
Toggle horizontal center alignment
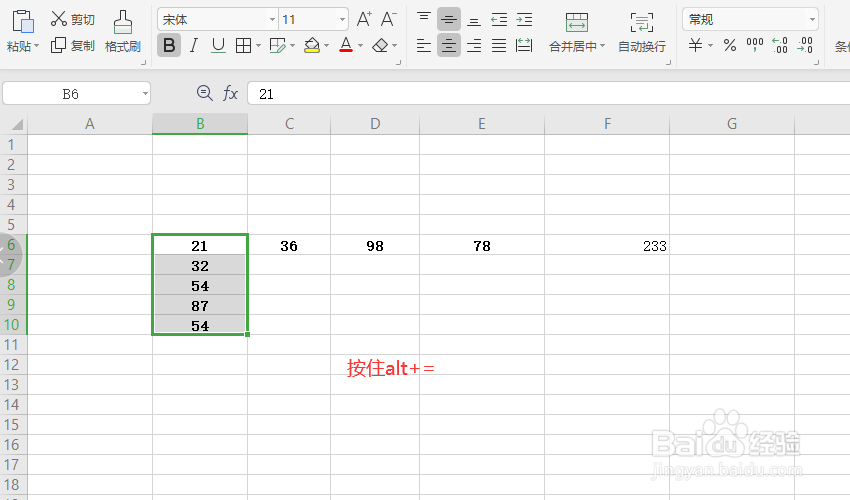click(x=449, y=46)
